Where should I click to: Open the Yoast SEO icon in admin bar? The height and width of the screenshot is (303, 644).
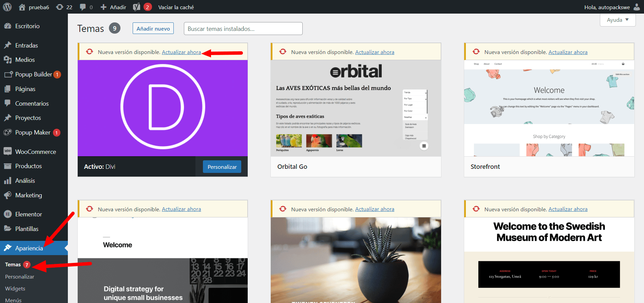click(x=136, y=7)
